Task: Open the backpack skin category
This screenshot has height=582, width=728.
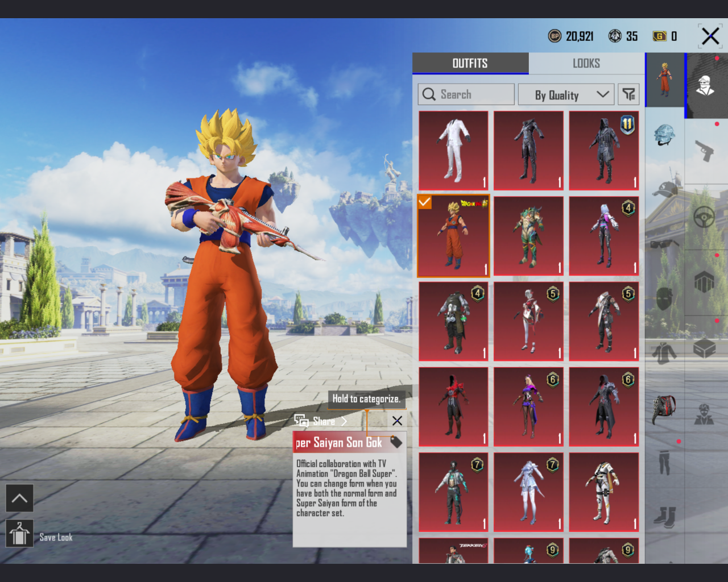Action: (664, 408)
